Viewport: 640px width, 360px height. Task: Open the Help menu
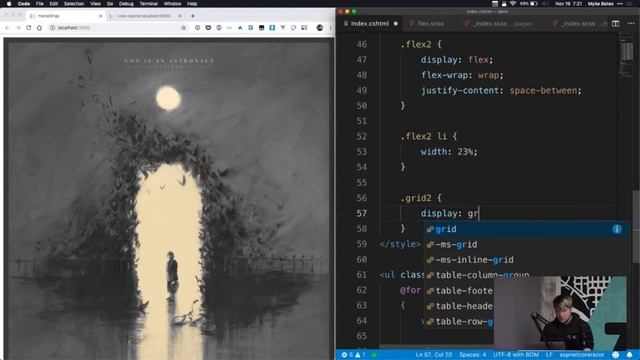coord(192,4)
